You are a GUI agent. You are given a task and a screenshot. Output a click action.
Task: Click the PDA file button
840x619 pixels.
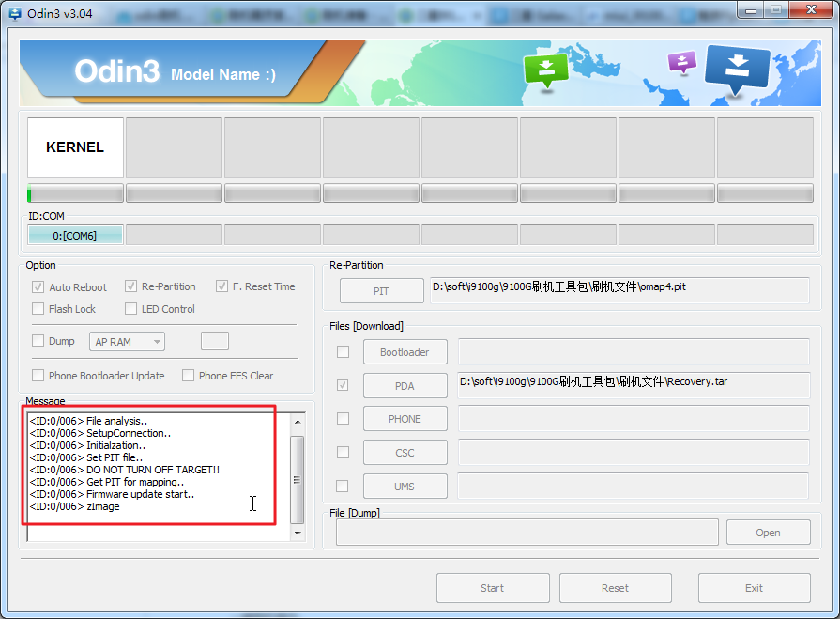point(405,386)
